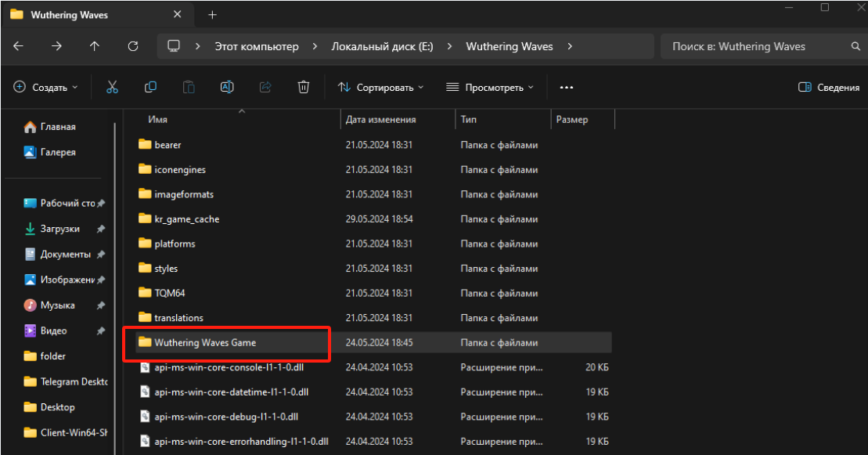Select the platforms folder icon
This screenshot has height=455, width=868.
[x=145, y=244]
